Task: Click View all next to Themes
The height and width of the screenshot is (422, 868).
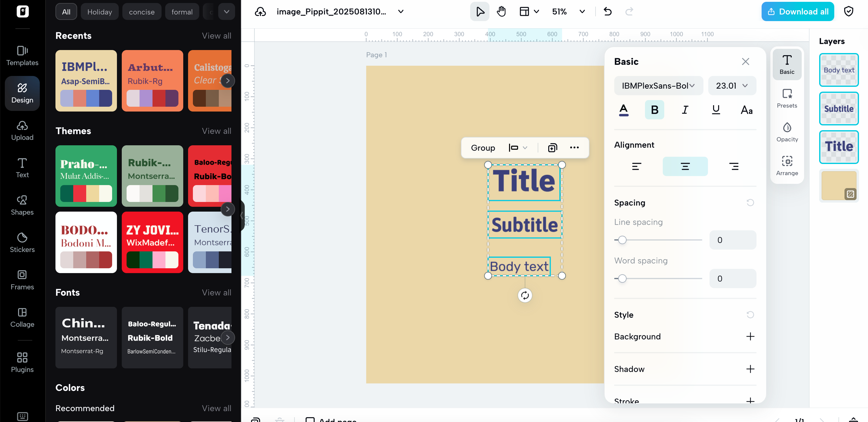Action: (x=216, y=131)
